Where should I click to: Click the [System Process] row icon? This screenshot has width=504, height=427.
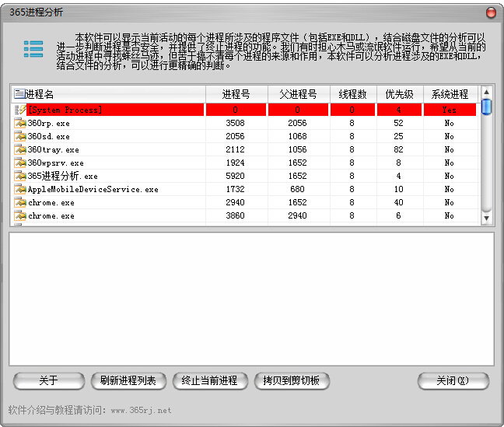click(20, 110)
